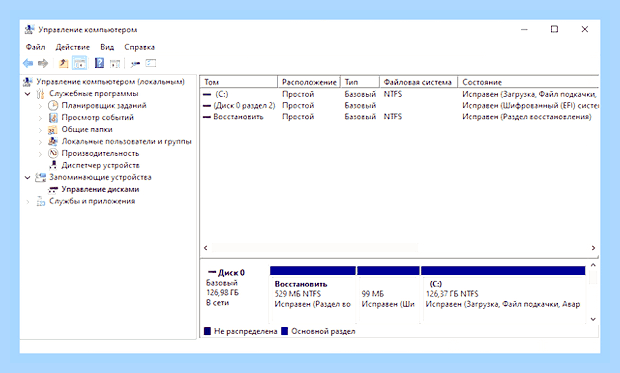Expand the Общие папки node

(x=40, y=129)
